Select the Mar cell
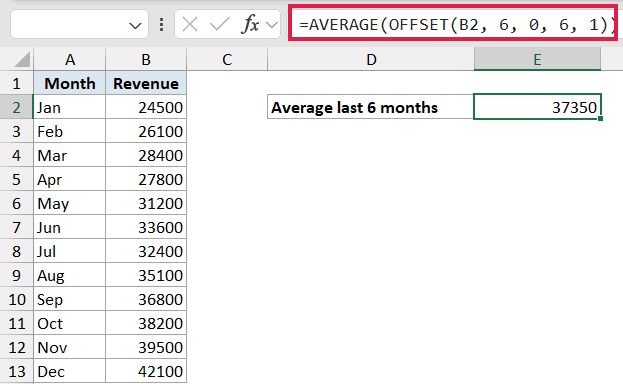This screenshot has width=623, height=384. (x=70, y=155)
